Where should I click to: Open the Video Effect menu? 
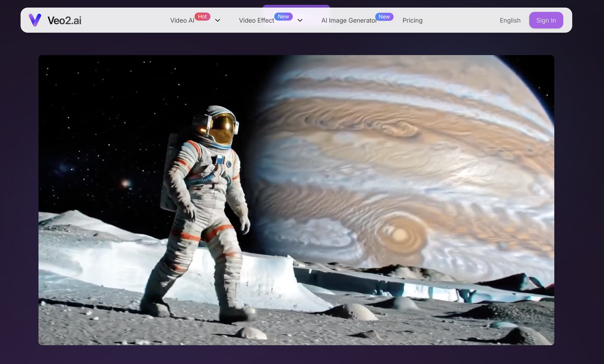click(256, 20)
